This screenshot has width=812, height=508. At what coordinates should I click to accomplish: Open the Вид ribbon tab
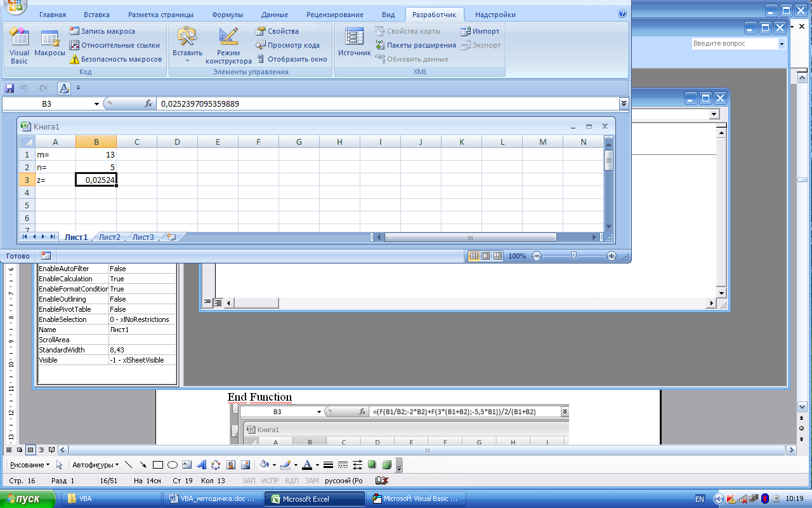pyautogui.click(x=388, y=15)
